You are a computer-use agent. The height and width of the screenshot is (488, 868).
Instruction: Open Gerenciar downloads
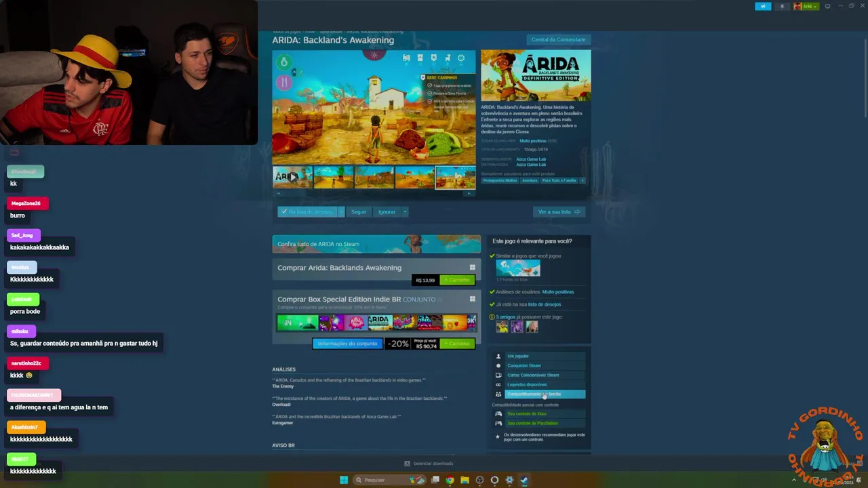[x=429, y=464]
